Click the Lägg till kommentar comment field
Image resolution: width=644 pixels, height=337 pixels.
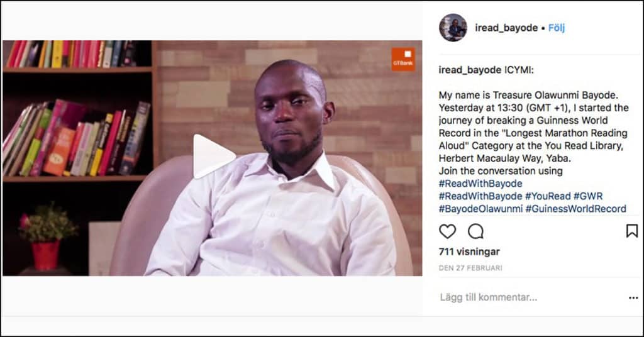point(530,297)
